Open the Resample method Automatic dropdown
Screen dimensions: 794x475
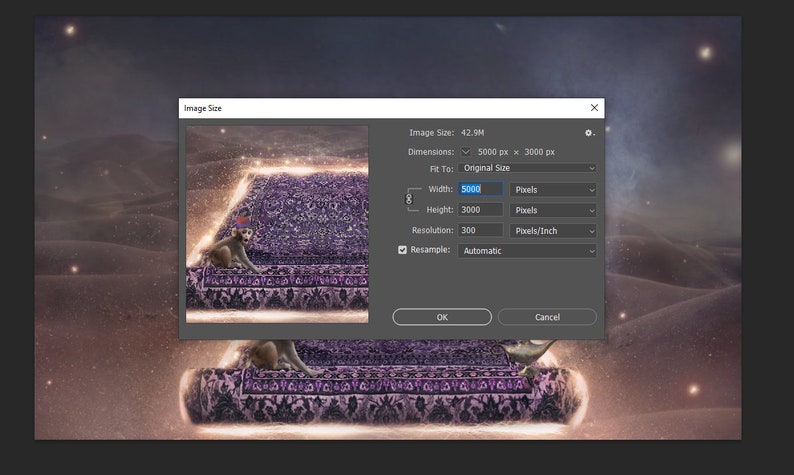click(x=527, y=251)
